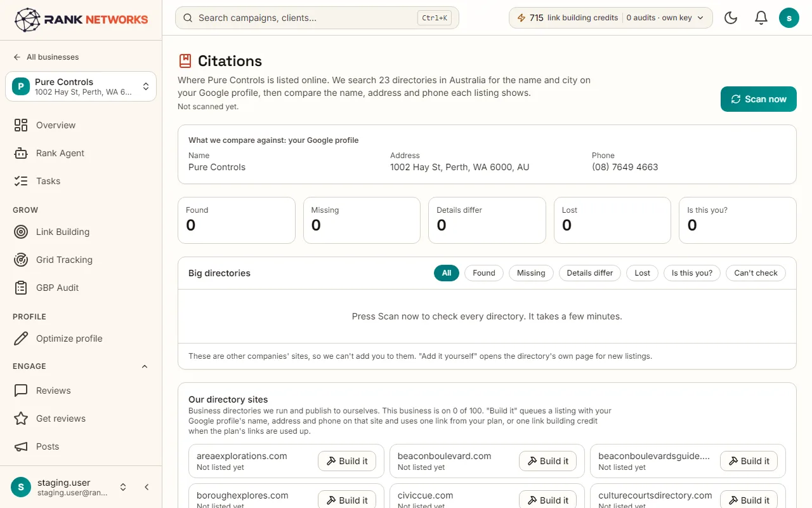Build it for civiccue.com

point(548,500)
